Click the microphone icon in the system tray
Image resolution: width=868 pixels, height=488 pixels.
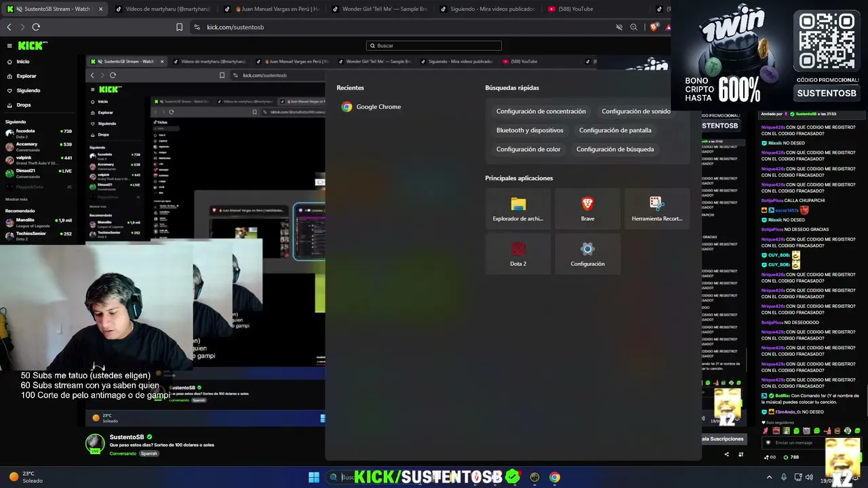[x=784, y=477]
